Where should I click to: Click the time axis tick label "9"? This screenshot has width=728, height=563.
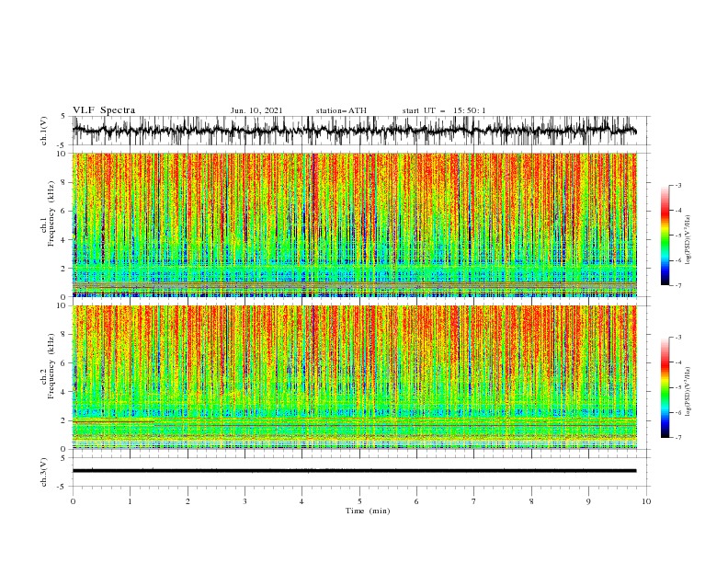(588, 501)
